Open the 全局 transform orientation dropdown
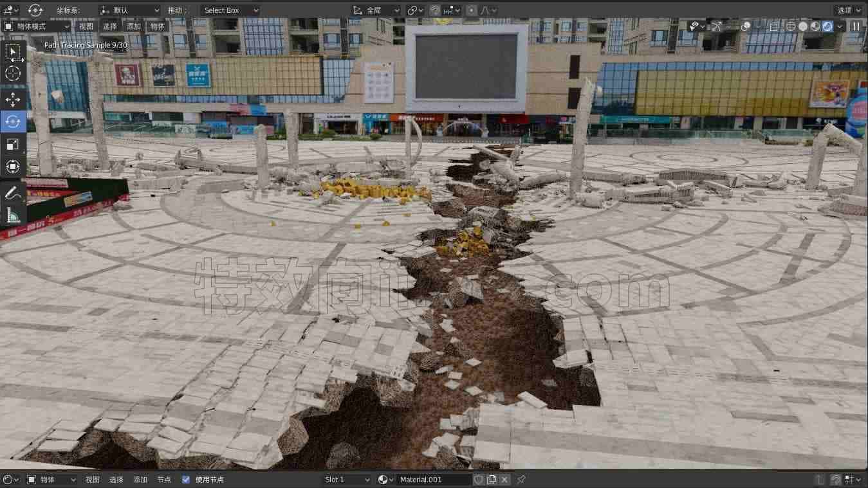Viewport: 868px width, 488px height. click(x=376, y=10)
